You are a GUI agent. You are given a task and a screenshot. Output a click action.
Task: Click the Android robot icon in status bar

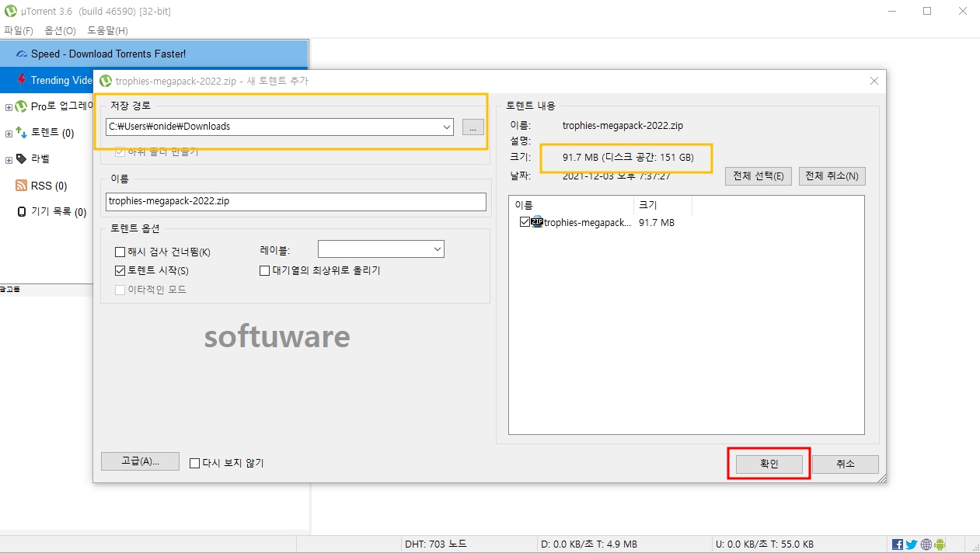click(x=940, y=544)
